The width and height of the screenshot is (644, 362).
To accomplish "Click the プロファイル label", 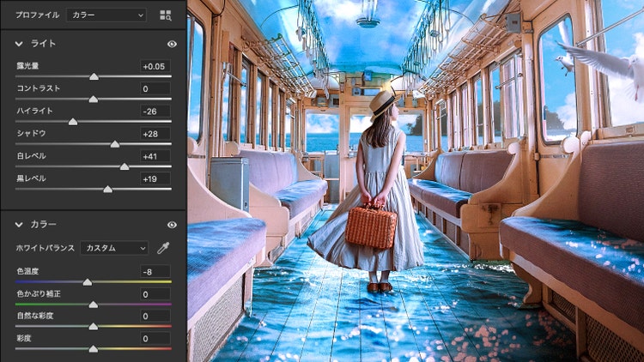I will 38,15.
